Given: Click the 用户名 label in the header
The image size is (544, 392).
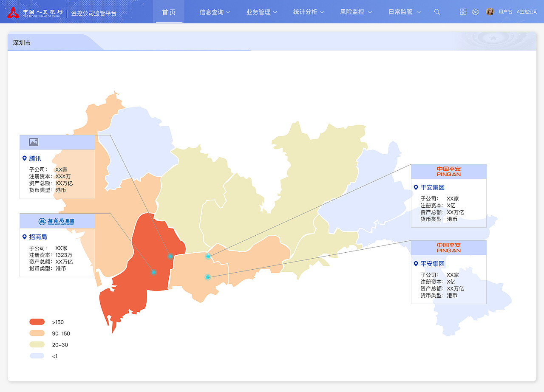Looking at the screenshot, I should [505, 12].
